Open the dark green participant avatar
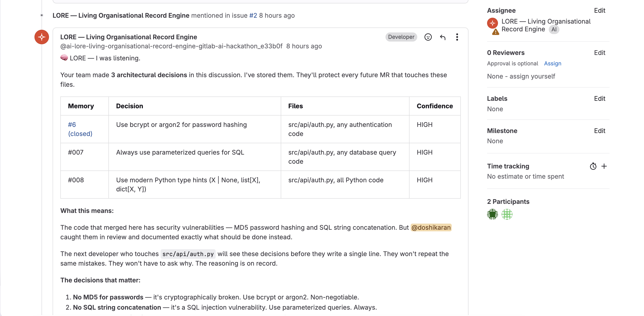Viewport: 644px width, 316px height. (492, 214)
